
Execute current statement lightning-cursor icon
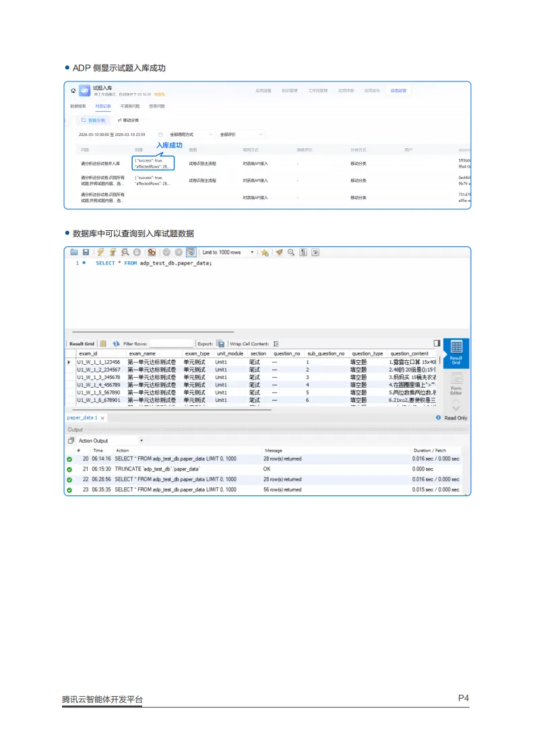(x=113, y=252)
